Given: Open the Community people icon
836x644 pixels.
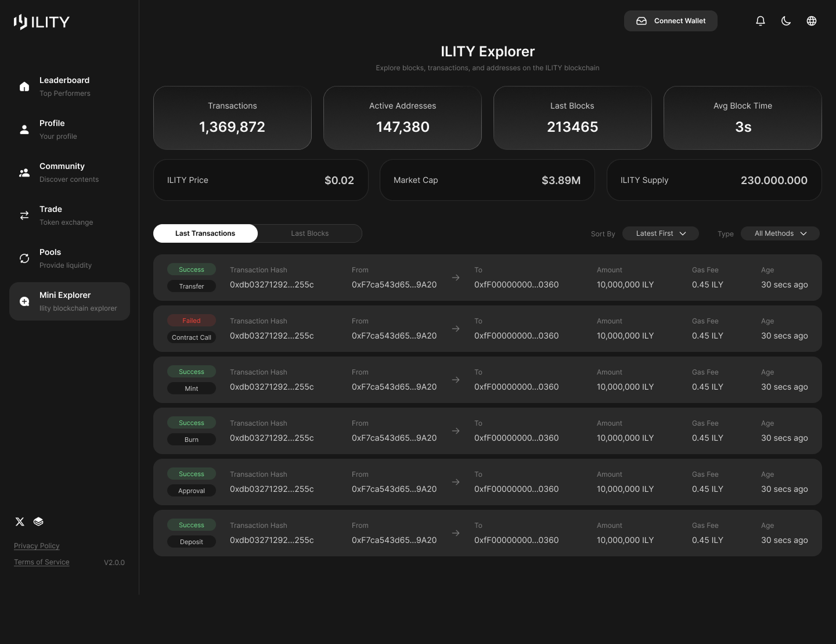Looking at the screenshot, I should click(x=24, y=172).
